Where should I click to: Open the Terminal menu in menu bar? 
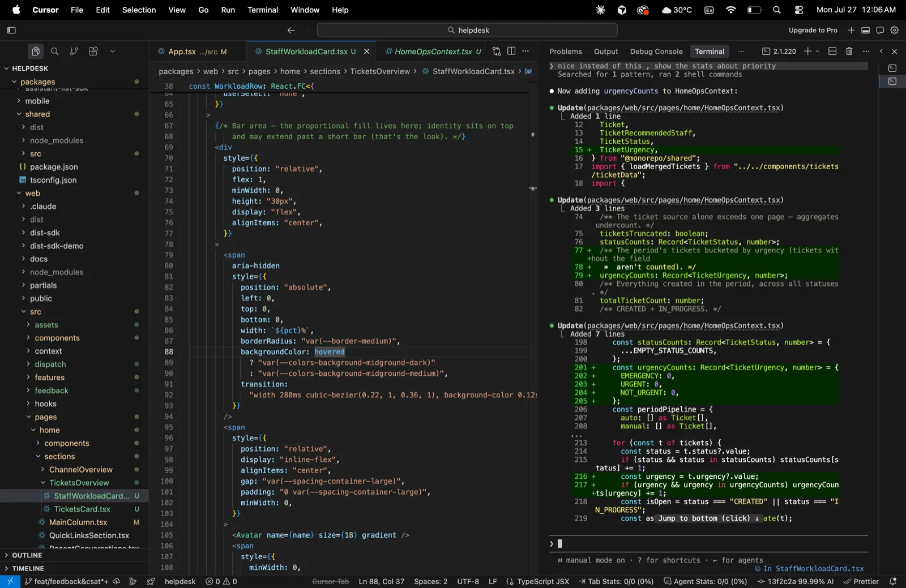pos(263,10)
